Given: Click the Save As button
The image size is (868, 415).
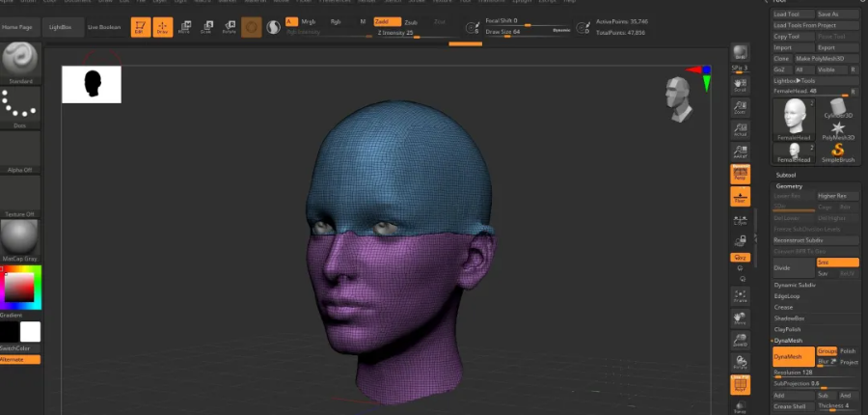Looking at the screenshot, I should click(x=838, y=14).
